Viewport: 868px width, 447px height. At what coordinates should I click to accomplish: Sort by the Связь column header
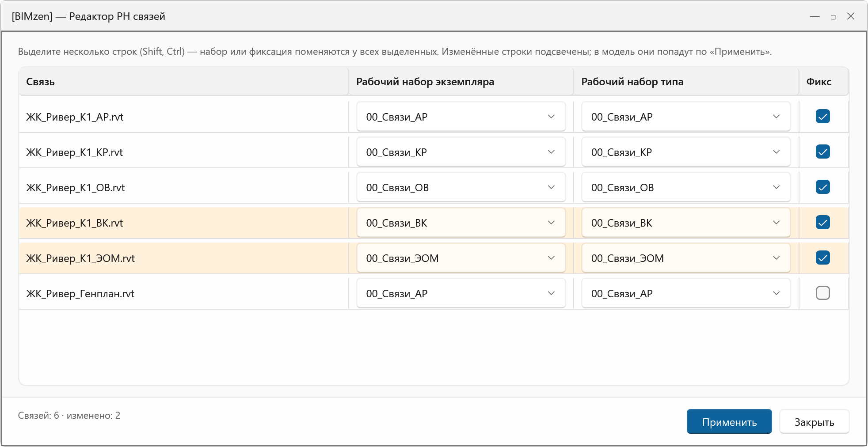coord(184,82)
